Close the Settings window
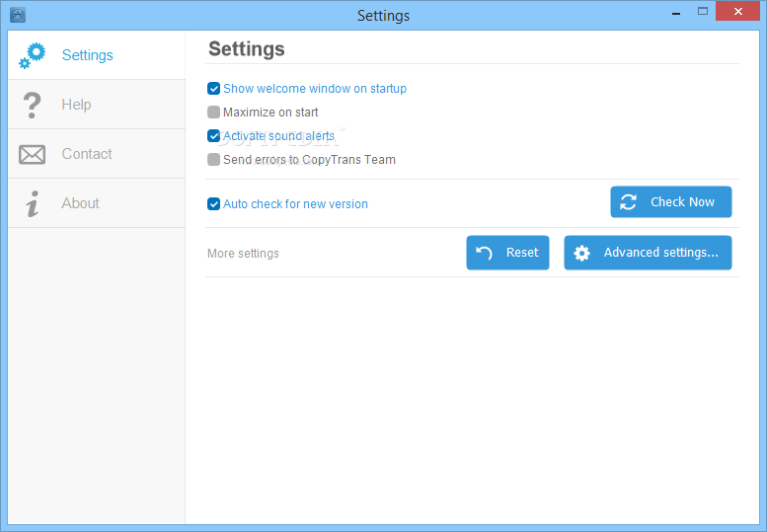The width and height of the screenshot is (767, 532). (737, 11)
